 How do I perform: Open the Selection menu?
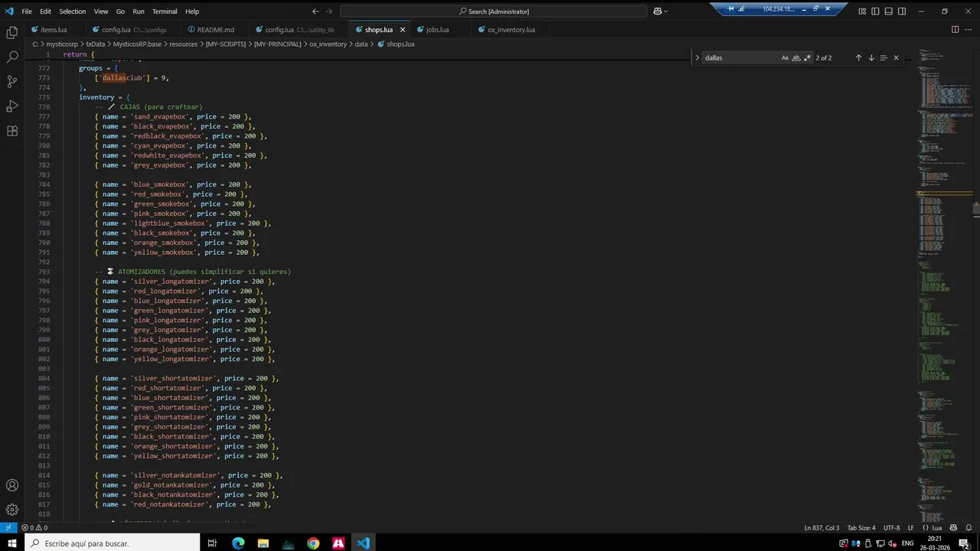coord(73,11)
